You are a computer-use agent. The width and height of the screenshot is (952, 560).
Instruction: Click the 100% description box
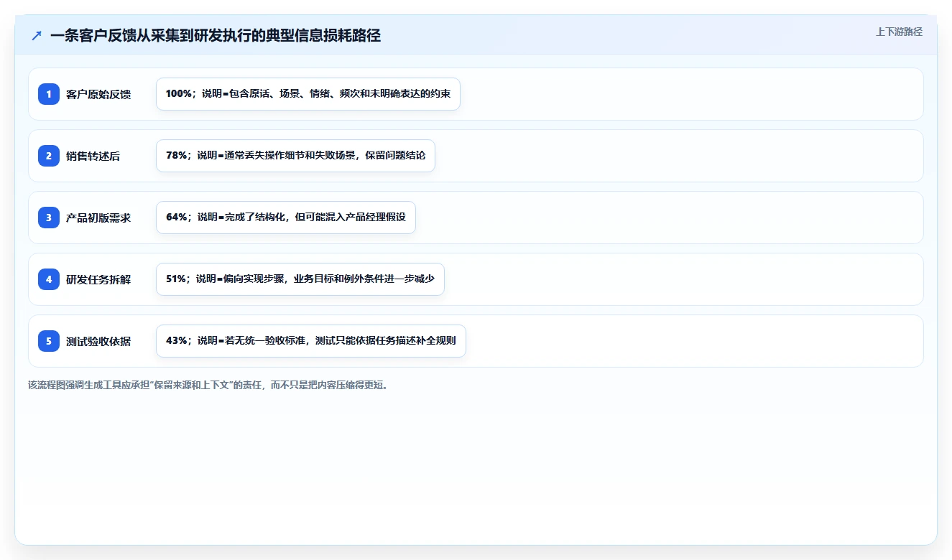click(308, 94)
